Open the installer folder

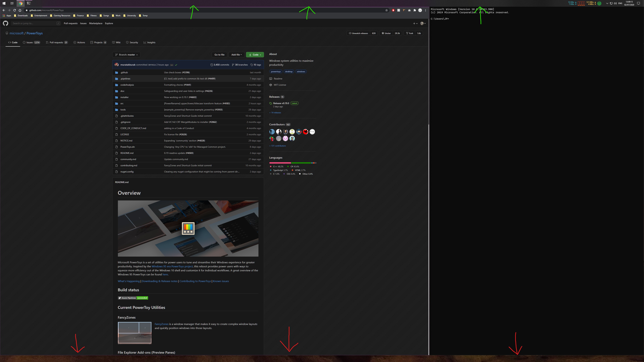pos(124,97)
